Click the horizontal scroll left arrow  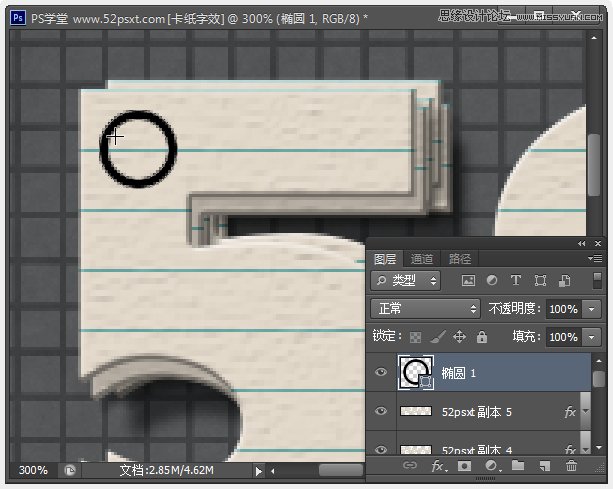tap(273, 471)
